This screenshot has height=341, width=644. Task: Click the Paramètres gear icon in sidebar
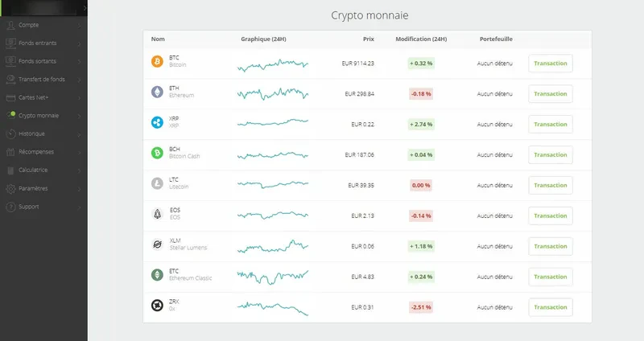[x=10, y=189]
